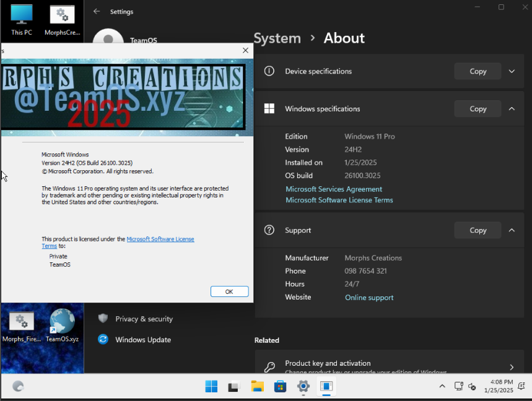Click the Privacy & security shield icon
This screenshot has height=401, width=532.
pos(103,319)
